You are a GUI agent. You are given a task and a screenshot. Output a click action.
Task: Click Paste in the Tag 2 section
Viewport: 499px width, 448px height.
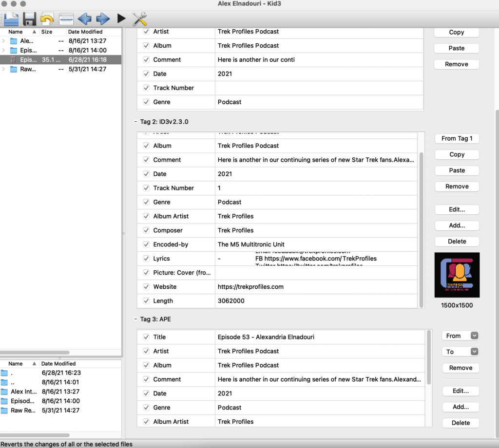[x=457, y=170]
